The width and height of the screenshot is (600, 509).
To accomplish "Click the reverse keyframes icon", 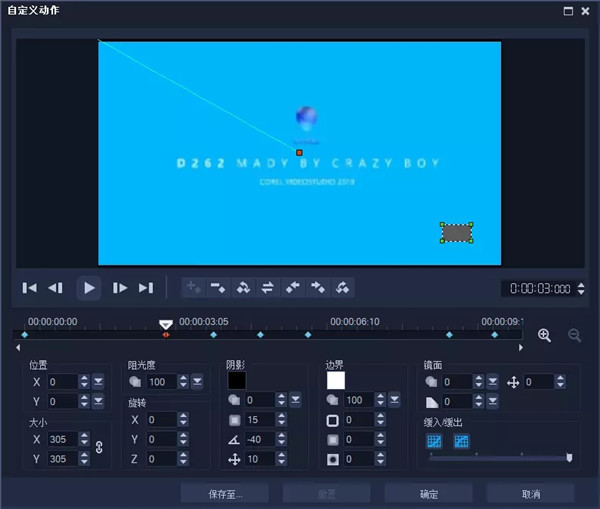I will 268,288.
